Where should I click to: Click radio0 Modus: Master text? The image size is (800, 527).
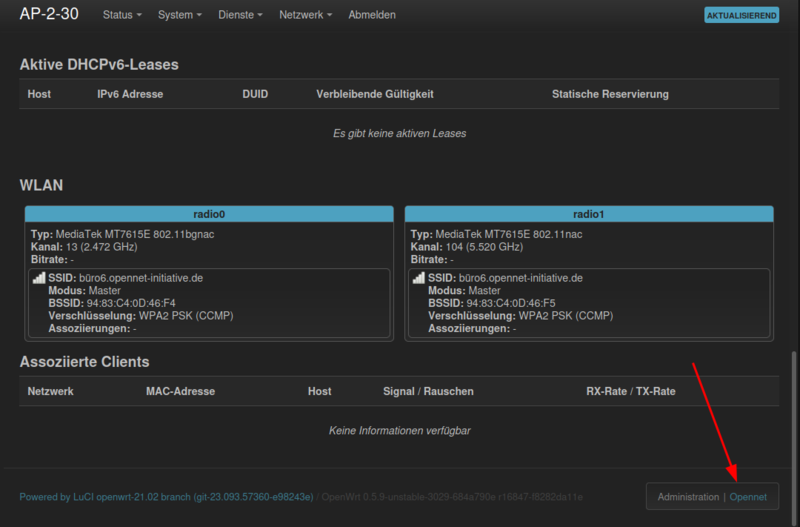tap(85, 291)
